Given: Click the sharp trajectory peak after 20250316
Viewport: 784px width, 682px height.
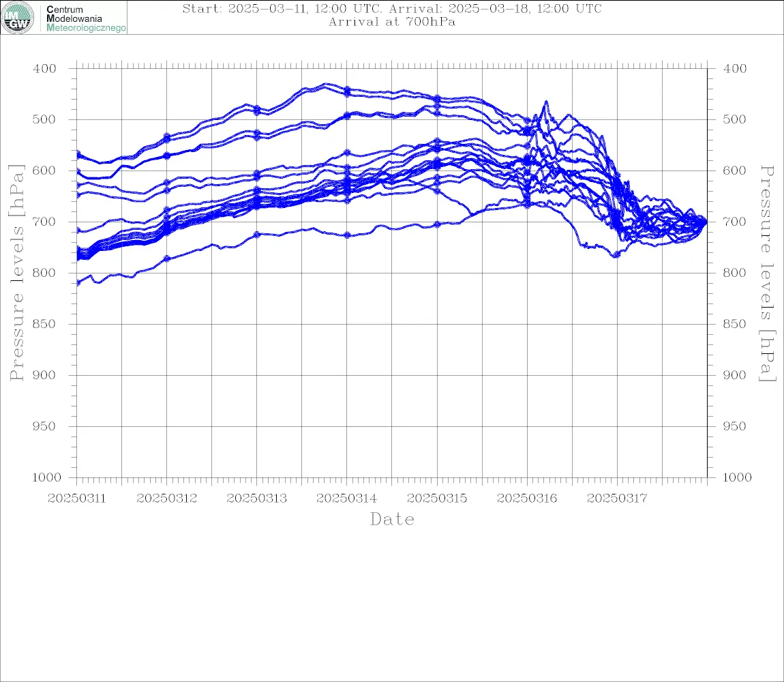Looking at the screenshot, I should point(546,102).
